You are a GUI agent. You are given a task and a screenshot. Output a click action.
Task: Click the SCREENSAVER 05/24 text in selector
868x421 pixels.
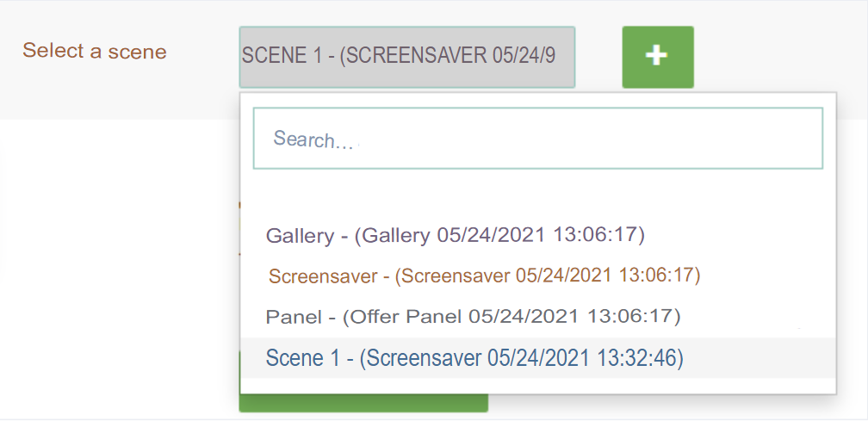(x=447, y=56)
